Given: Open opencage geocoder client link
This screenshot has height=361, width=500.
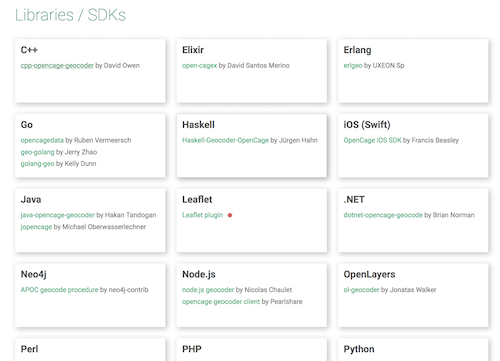Looking at the screenshot, I should [221, 302].
